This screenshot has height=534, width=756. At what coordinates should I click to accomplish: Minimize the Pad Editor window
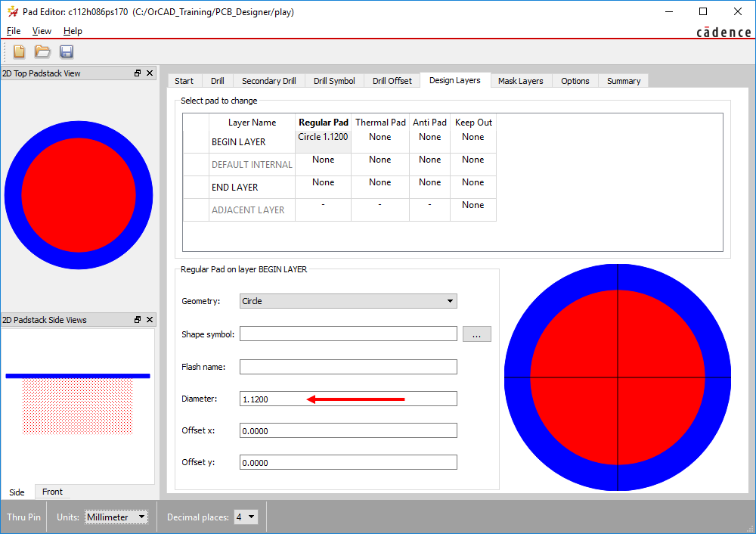coord(669,11)
